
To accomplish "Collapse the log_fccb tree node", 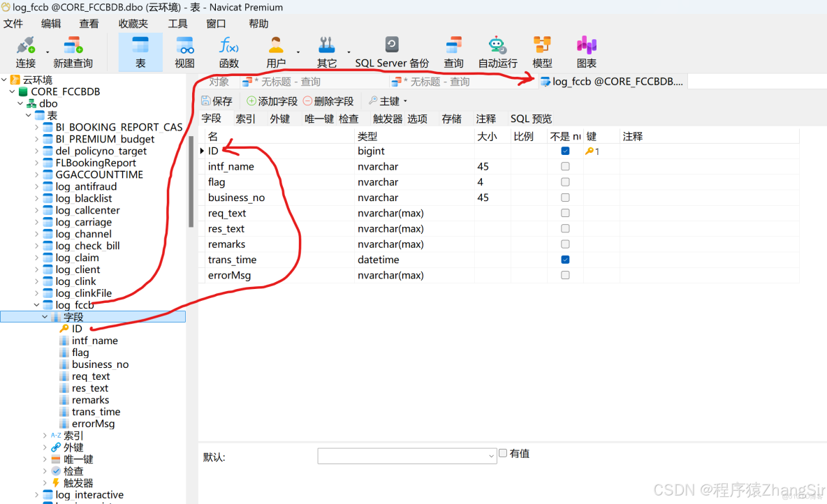I will pyautogui.click(x=36, y=305).
